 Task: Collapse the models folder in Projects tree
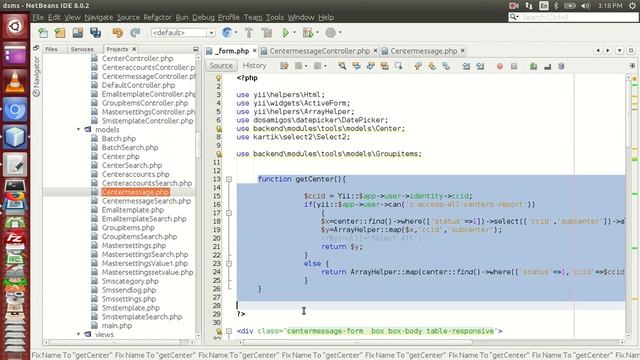click(x=78, y=129)
